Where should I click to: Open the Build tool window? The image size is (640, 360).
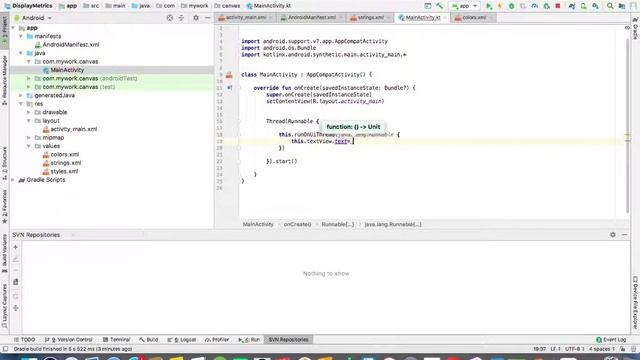[x=149, y=340]
